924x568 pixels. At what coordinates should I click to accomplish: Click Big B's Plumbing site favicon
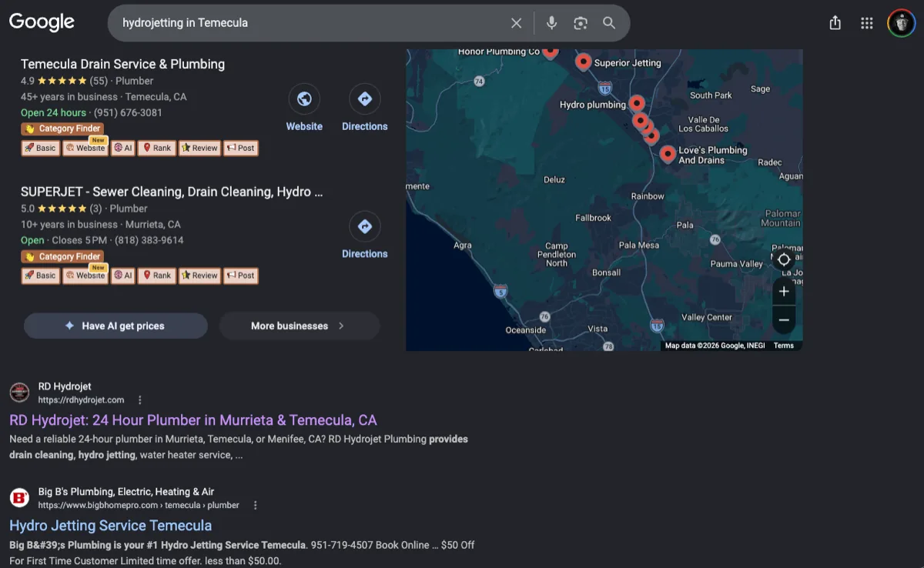tap(19, 498)
